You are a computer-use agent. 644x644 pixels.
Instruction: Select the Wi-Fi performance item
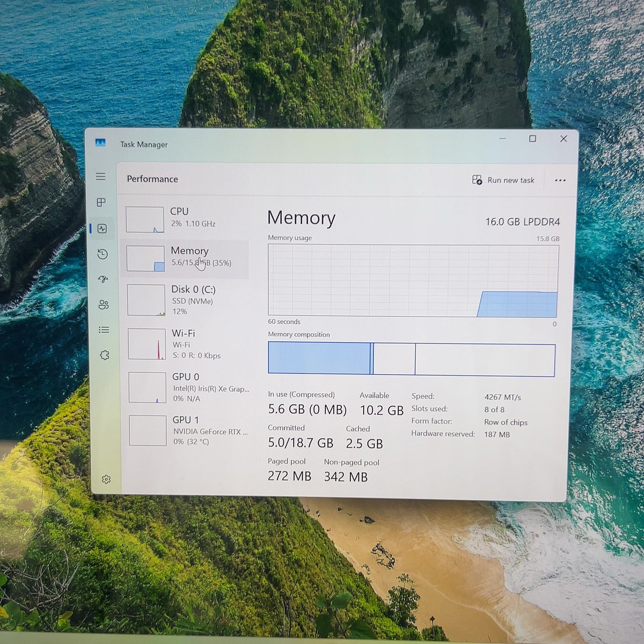pyautogui.click(x=188, y=344)
